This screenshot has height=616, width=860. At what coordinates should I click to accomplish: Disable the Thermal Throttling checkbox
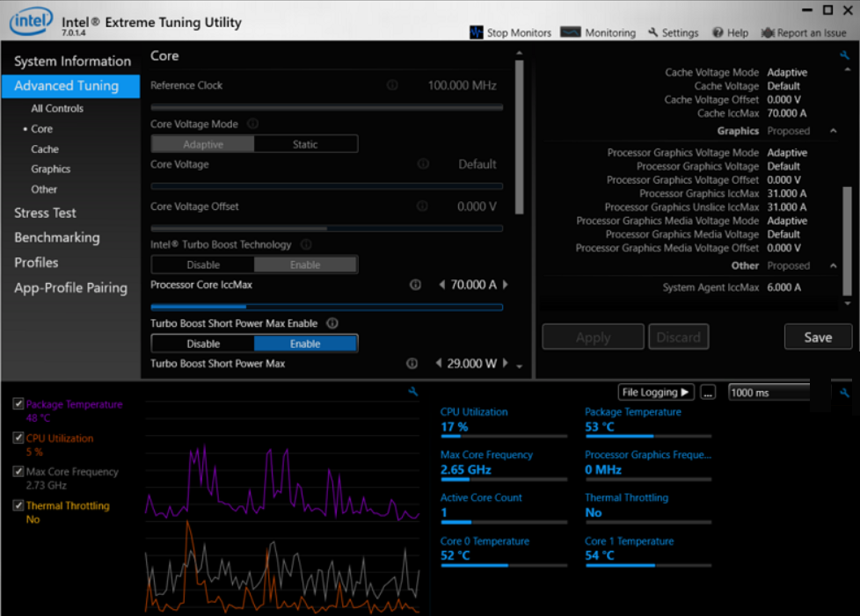pos(18,505)
